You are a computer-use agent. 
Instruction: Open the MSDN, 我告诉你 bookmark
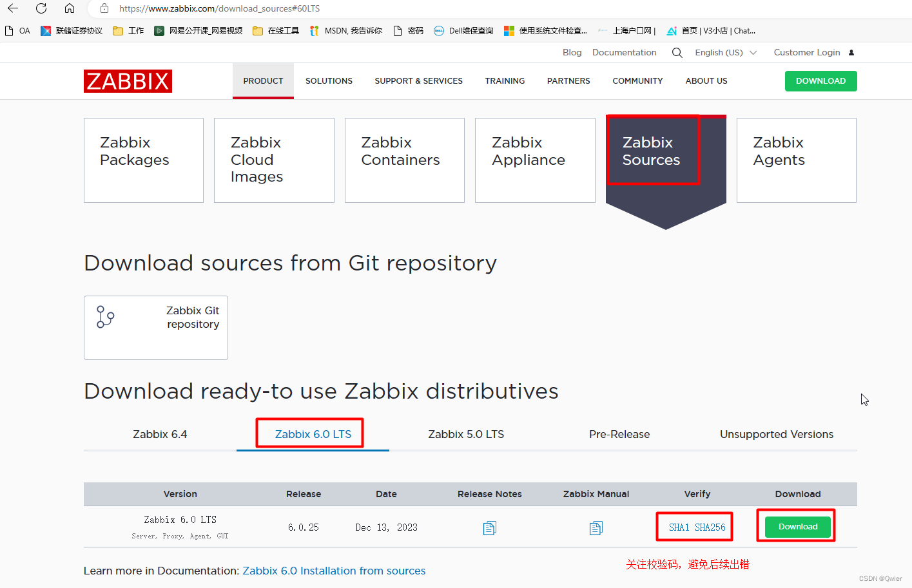tap(346, 30)
